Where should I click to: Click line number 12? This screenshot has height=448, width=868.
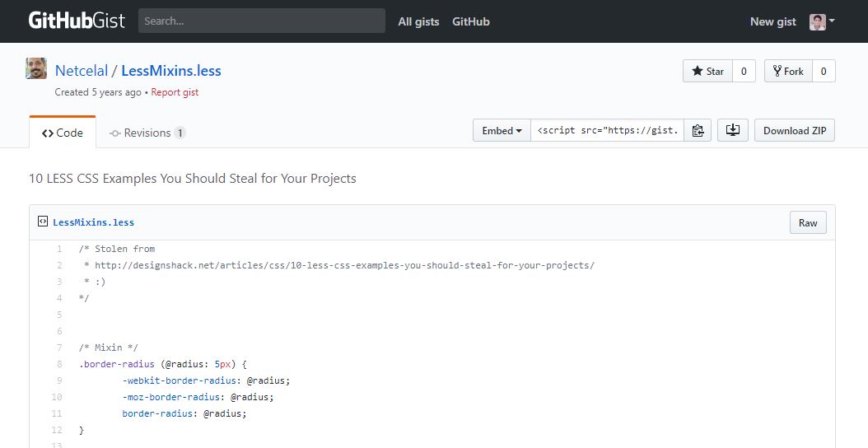point(57,430)
